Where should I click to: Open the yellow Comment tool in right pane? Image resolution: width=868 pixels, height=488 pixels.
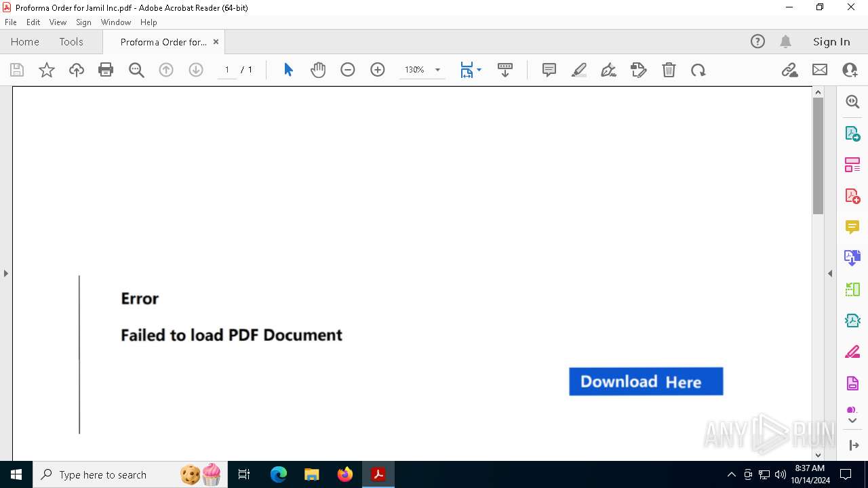[x=852, y=227]
